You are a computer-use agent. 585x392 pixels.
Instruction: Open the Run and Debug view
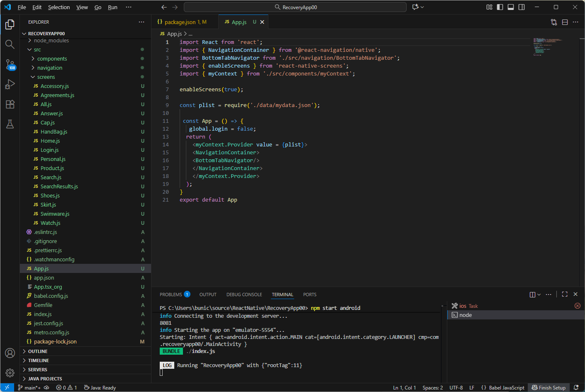point(10,84)
